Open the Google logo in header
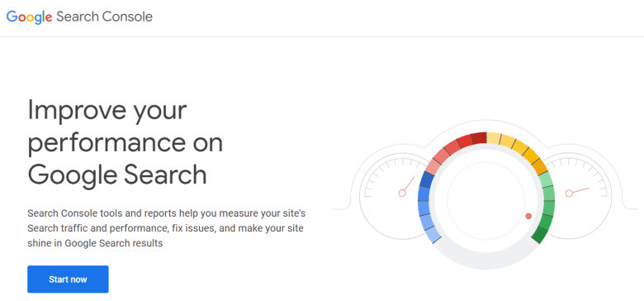Viewport: 644px width, 301px height. [29, 17]
